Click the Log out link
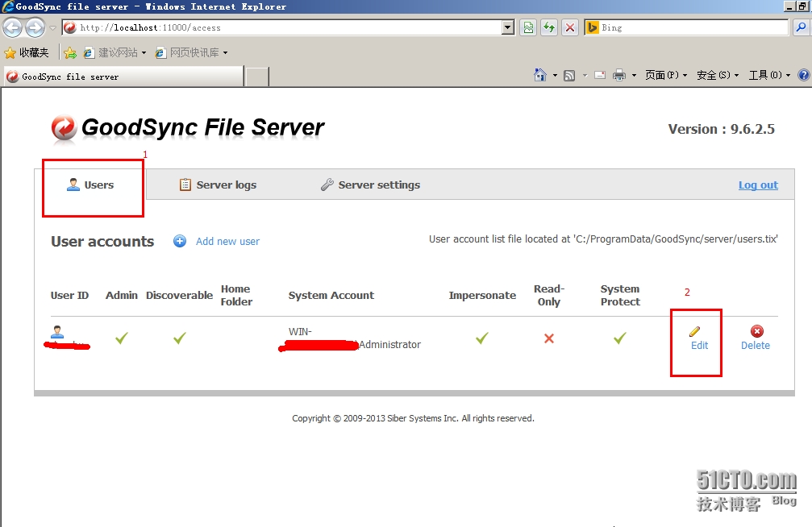The image size is (812, 527). 758,185
